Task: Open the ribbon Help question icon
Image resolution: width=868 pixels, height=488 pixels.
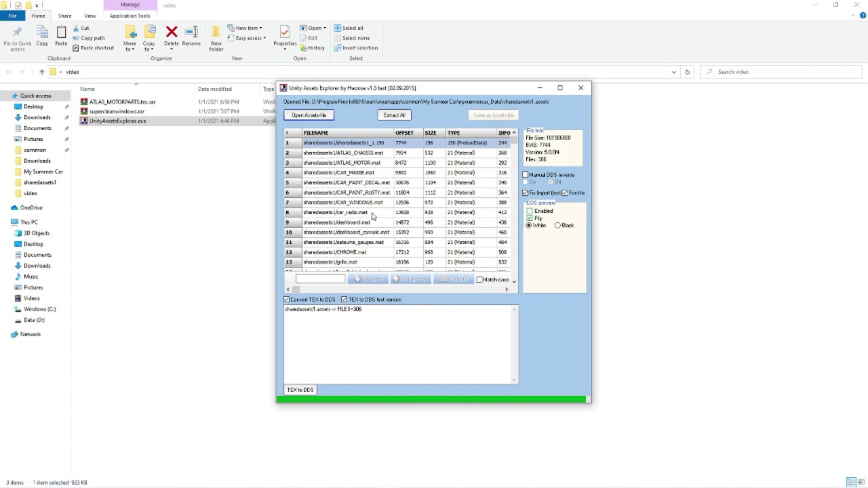Action: 863,16
